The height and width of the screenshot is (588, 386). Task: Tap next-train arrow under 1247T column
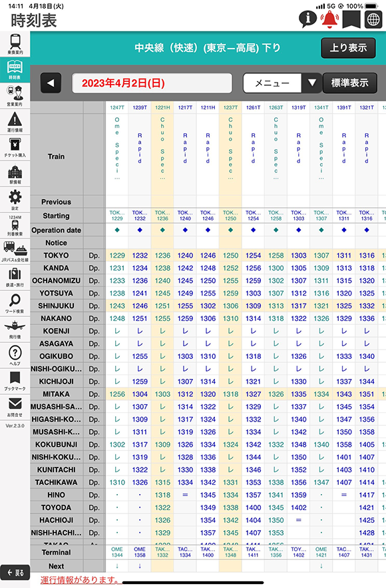tap(117, 566)
